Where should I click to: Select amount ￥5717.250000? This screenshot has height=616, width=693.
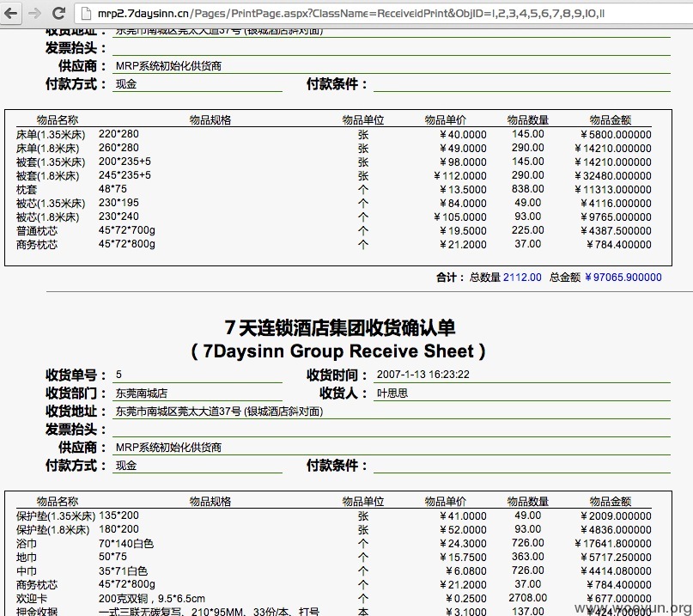pyautogui.click(x=616, y=558)
